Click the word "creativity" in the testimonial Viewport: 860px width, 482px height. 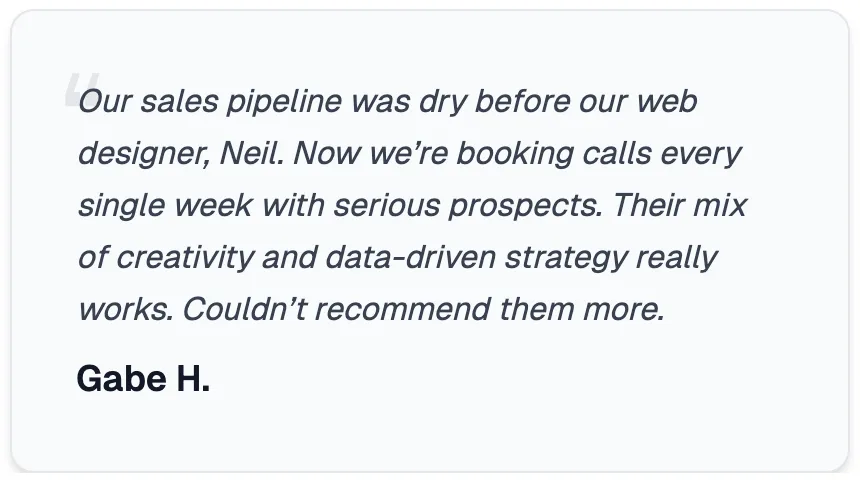click(185, 258)
